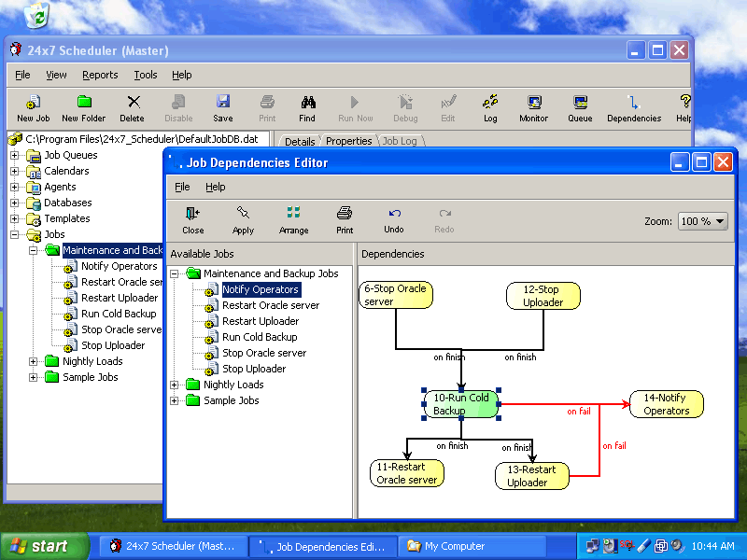Click Close icon in Dependencies Editor toolbar
This screenshot has width=747, height=560.
pyautogui.click(x=192, y=213)
